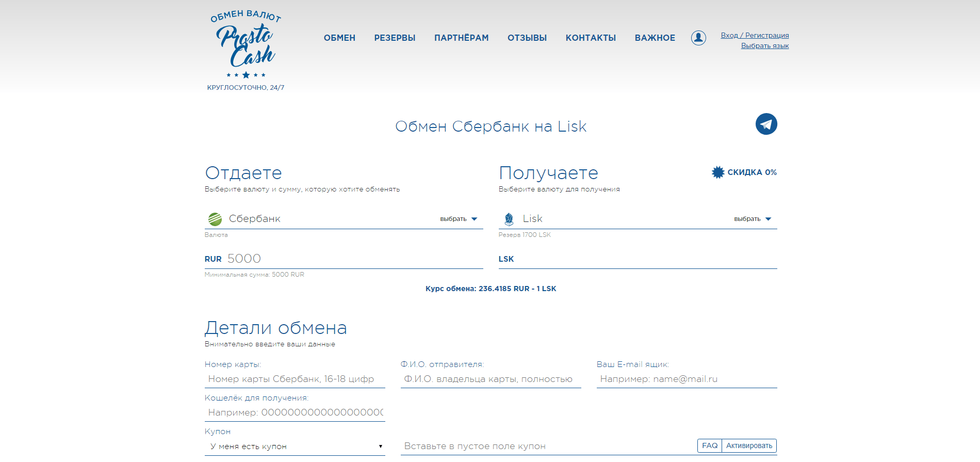Open the user account icon
The height and width of the screenshot is (462, 980).
[698, 38]
